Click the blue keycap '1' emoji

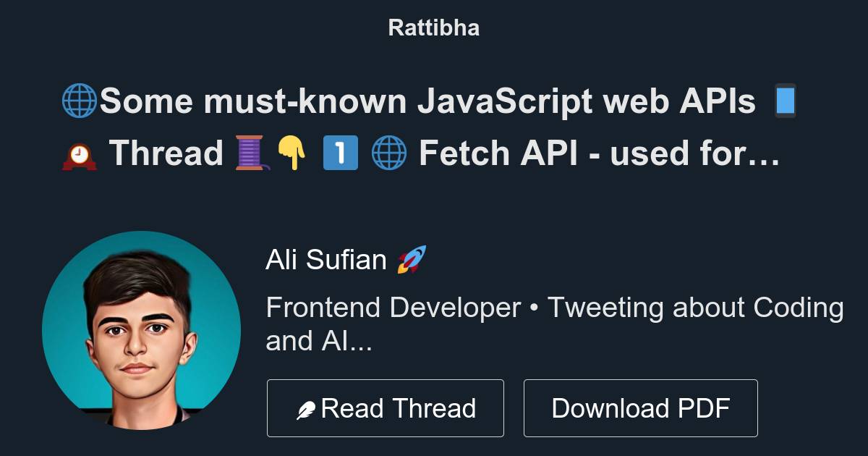point(341,153)
